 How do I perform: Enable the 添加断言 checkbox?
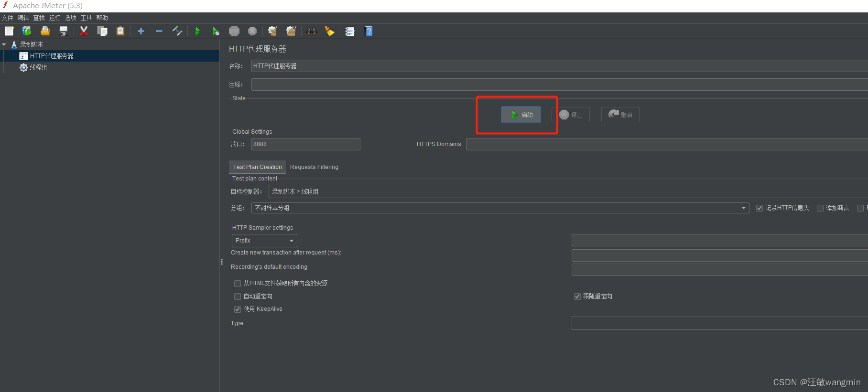pyautogui.click(x=820, y=208)
